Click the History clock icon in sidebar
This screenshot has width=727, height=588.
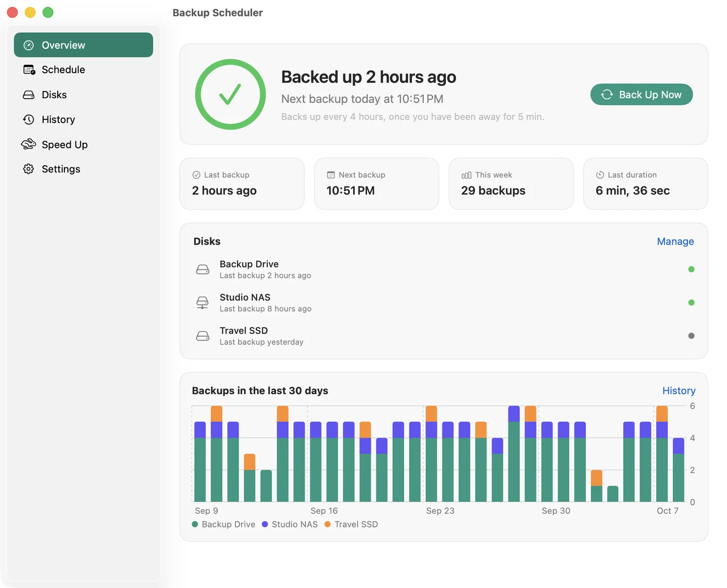point(29,119)
